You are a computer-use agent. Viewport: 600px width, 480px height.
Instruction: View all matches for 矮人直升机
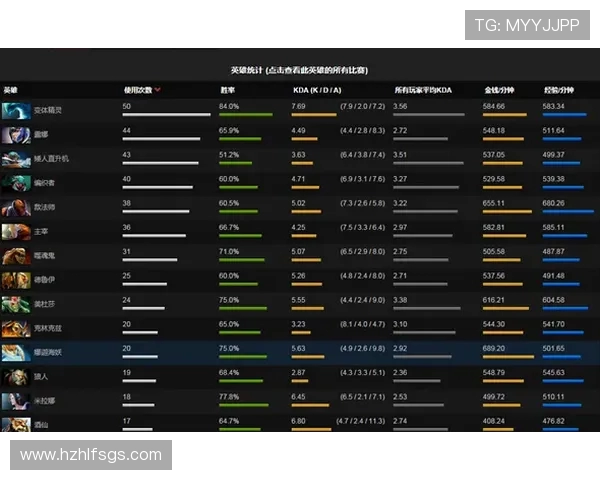(51, 158)
